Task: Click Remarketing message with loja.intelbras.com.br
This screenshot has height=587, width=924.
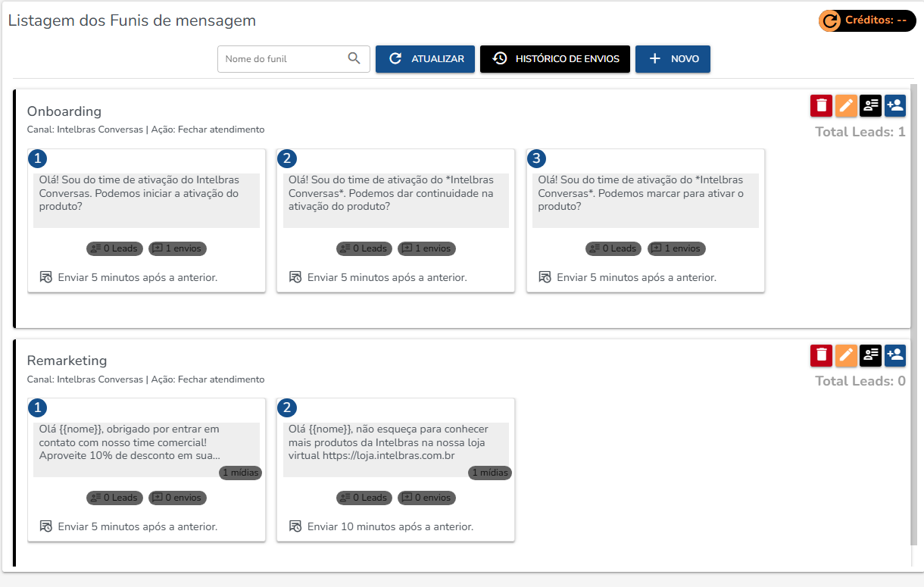Action: coord(396,450)
